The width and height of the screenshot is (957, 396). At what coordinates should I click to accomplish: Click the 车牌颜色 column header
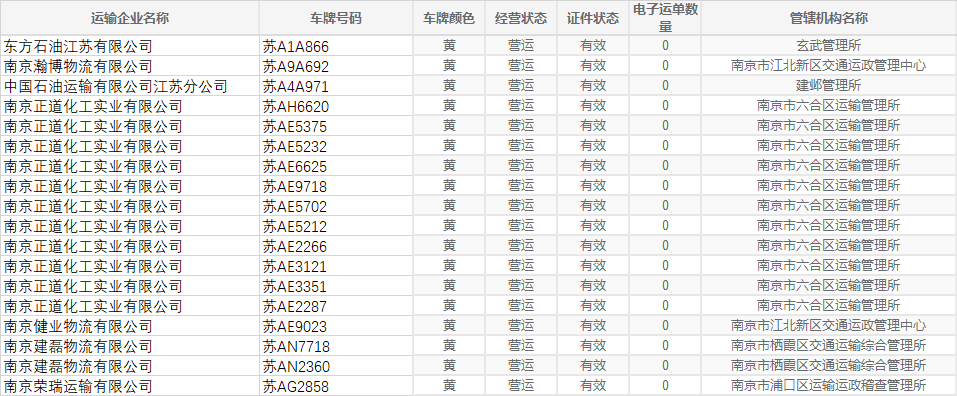pos(449,18)
